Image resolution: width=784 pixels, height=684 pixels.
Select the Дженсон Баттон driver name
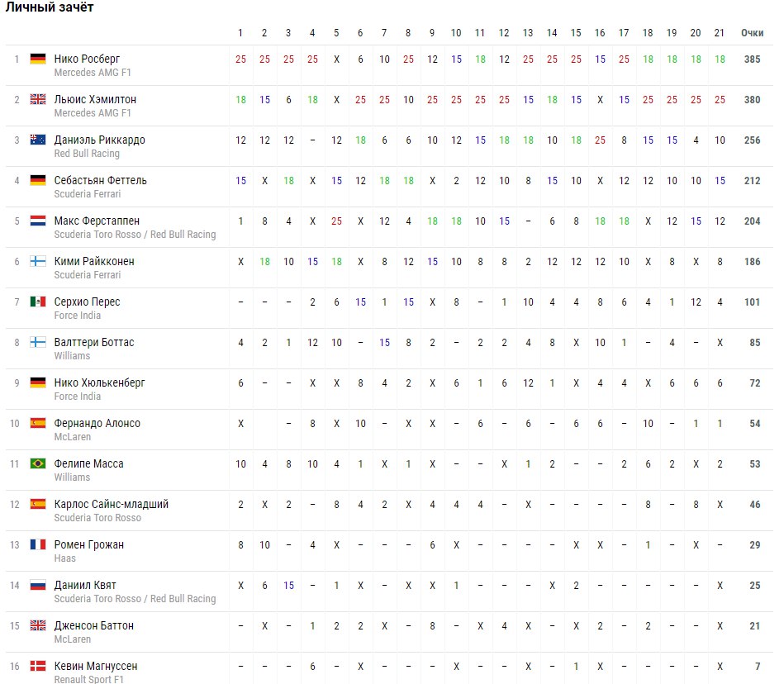tap(93, 625)
